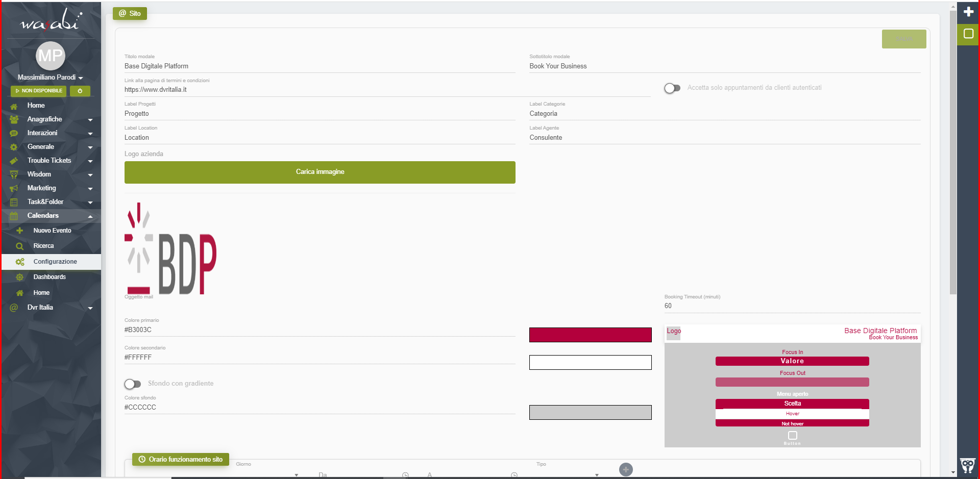
Task: Click the owl assistant icon
Action: [x=967, y=465]
